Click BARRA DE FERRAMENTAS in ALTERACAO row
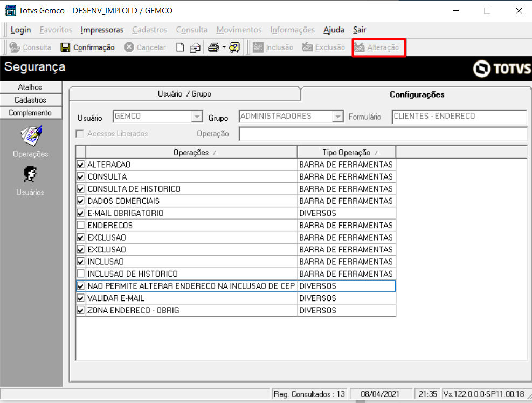Viewport: 532px width, 403px height. pos(346,165)
